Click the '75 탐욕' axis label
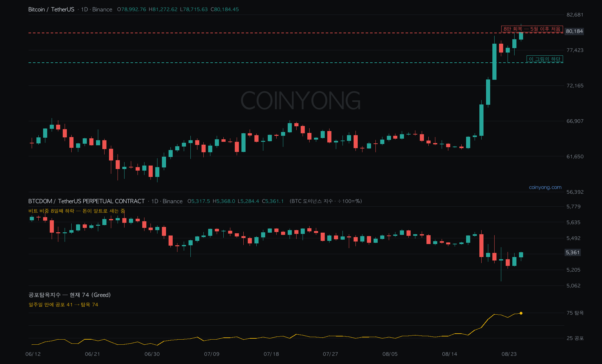The width and height of the screenshot is (602, 364). coord(575,313)
